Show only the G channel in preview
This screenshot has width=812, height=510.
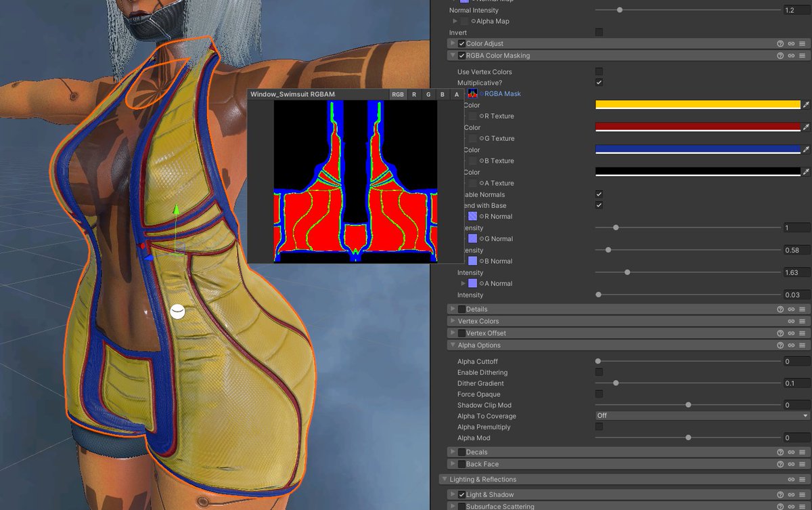(x=428, y=94)
